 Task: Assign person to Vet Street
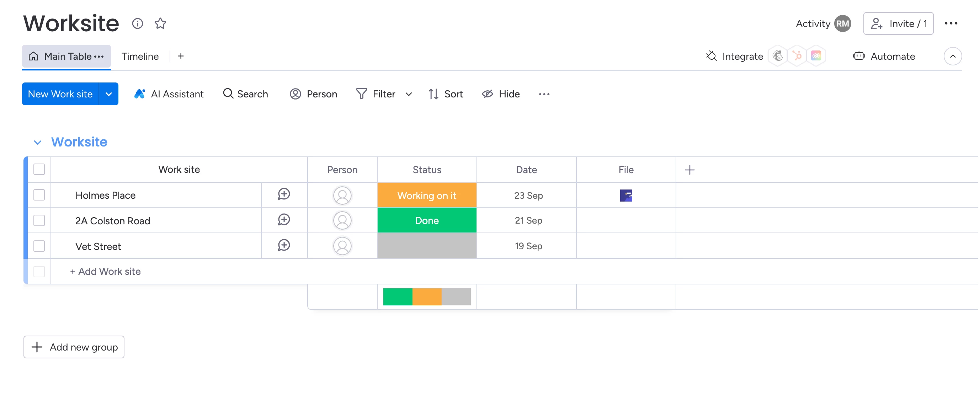click(x=342, y=246)
